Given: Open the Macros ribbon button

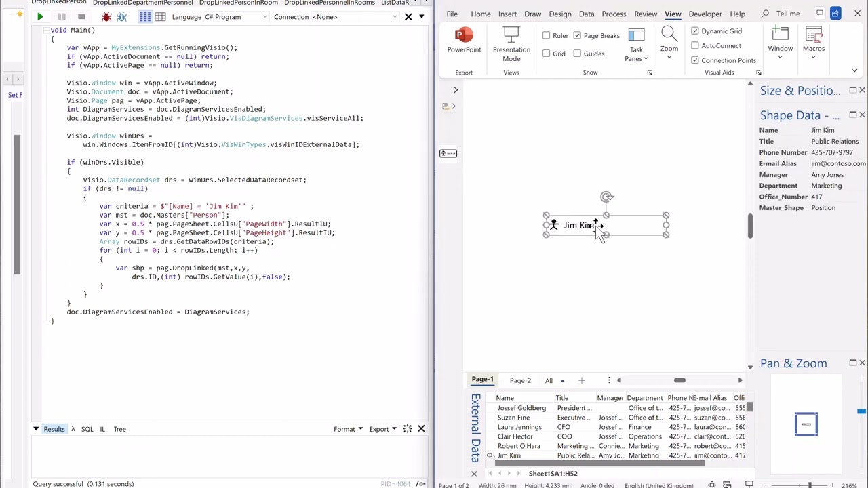Looking at the screenshot, I should point(813,42).
